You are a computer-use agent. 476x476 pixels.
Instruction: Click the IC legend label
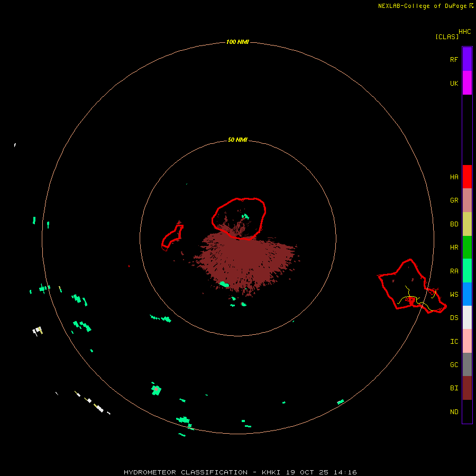454,342
